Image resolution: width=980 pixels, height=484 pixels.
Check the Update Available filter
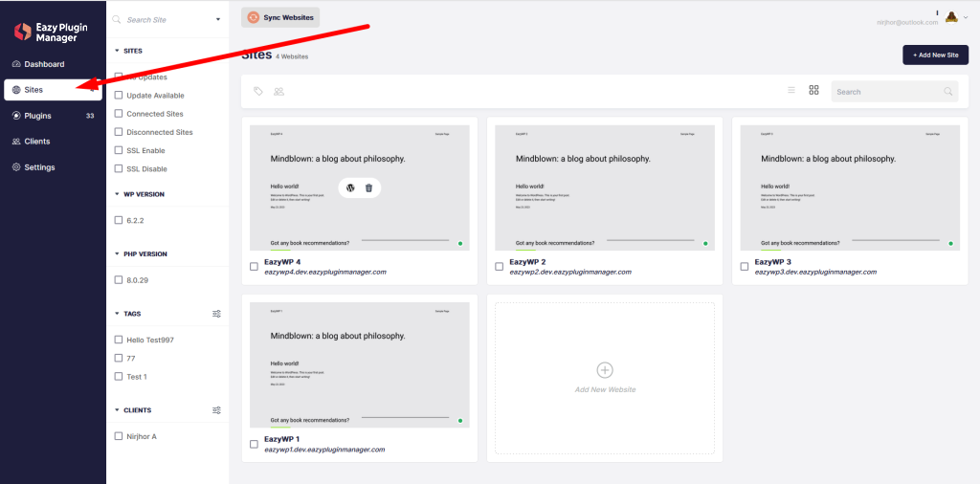119,96
